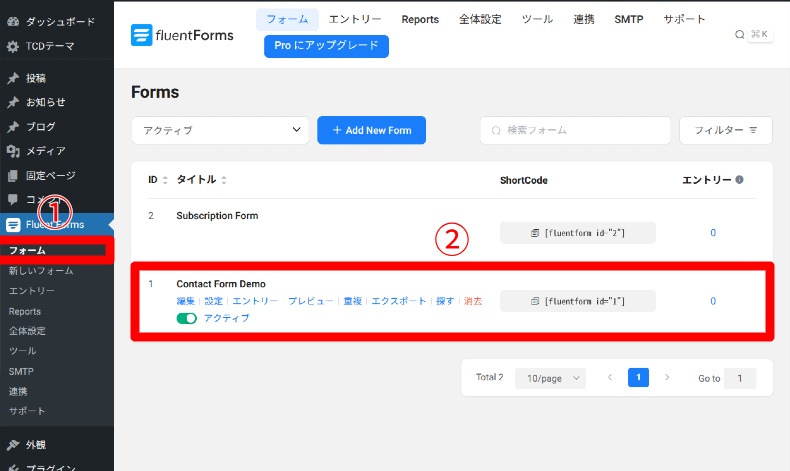The width and height of the screenshot is (790, 471).
Task: Click Add New Form button
Action: coord(371,130)
